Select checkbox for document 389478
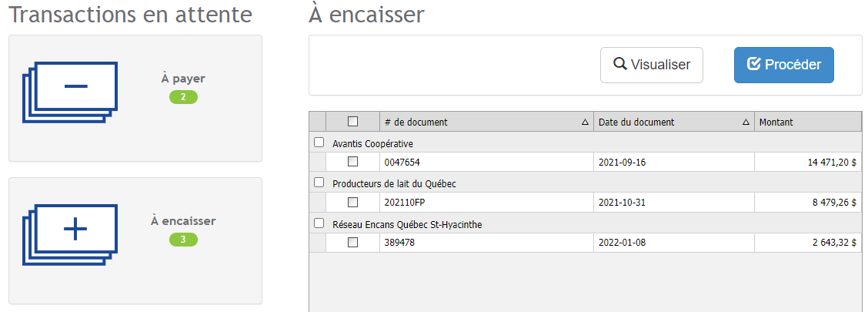 coord(353,242)
